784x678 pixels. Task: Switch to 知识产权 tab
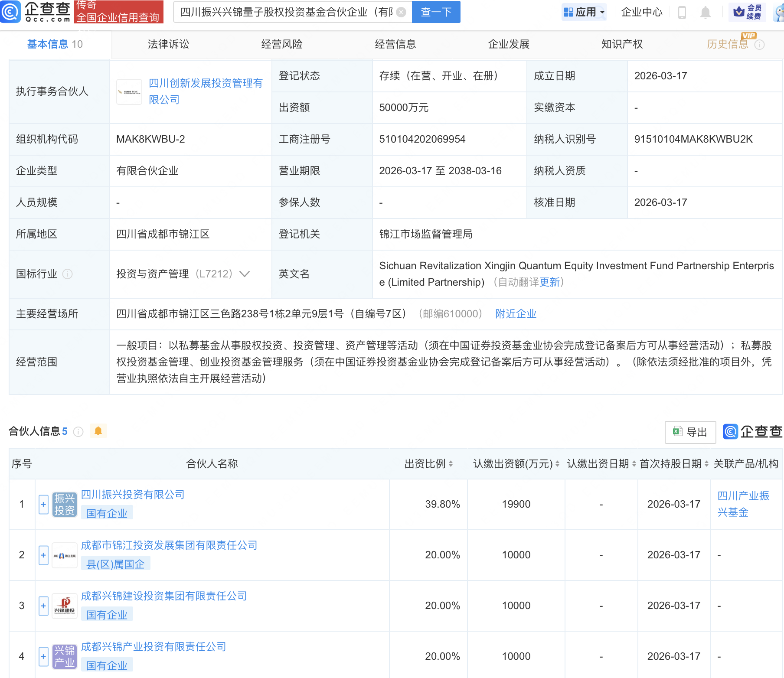(x=622, y=44)
